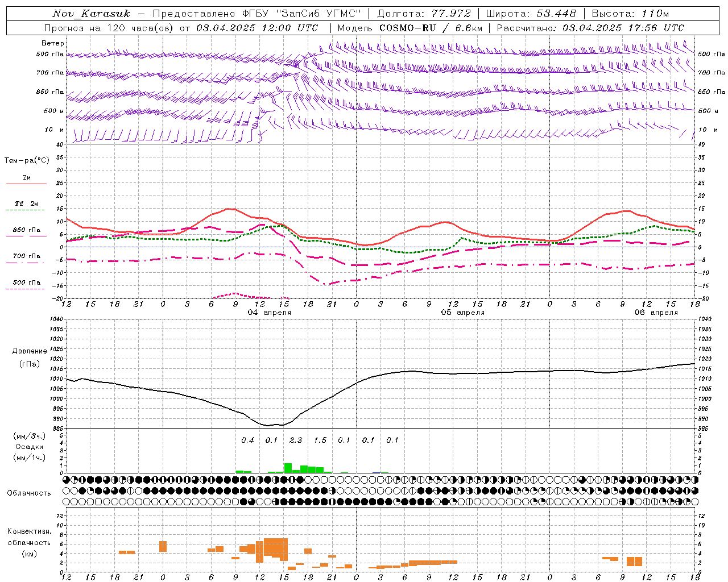The width and height of the screenshot is (728, 582).
Task: Click the longitude value 77.972
Action: click(451, 14)
